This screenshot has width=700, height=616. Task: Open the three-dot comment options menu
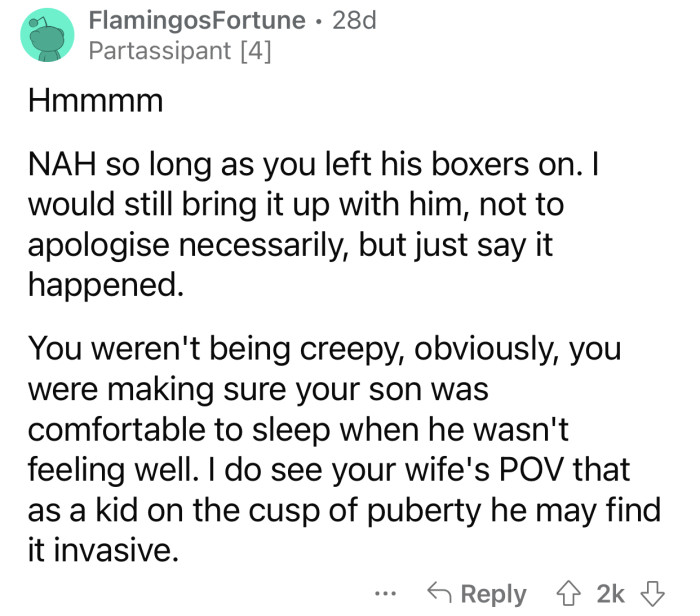[397, 592]
